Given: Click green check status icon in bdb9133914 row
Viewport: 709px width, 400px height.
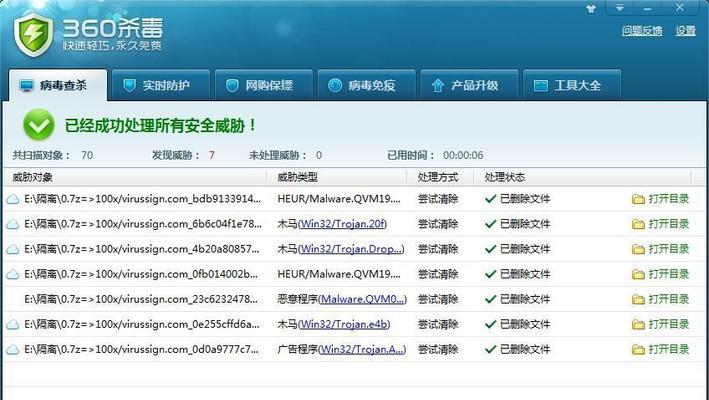Looking at the screenshot, I should pyautogui.click(x=490, y=199).
